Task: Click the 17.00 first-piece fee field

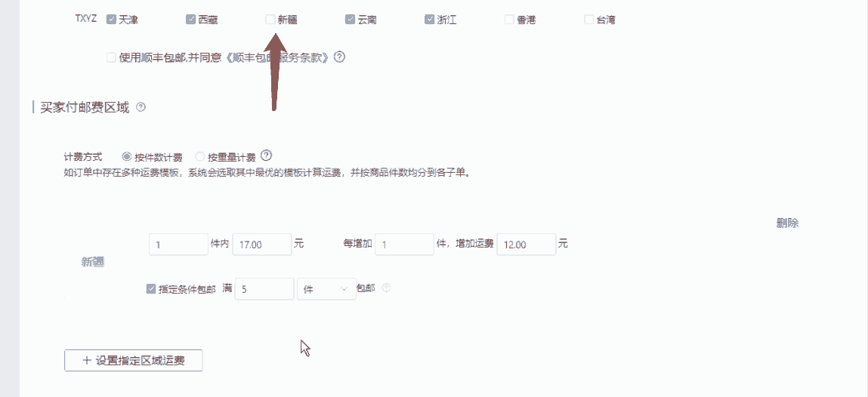Action: [x=262, y=245]
